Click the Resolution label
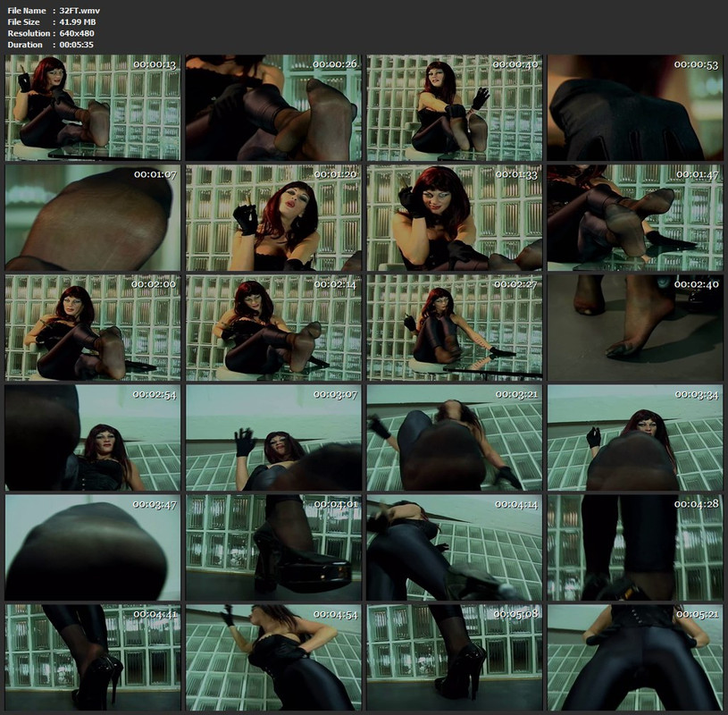Image resolution: width=728 pixels, height=715 pixels. click(x=29, y=33)
